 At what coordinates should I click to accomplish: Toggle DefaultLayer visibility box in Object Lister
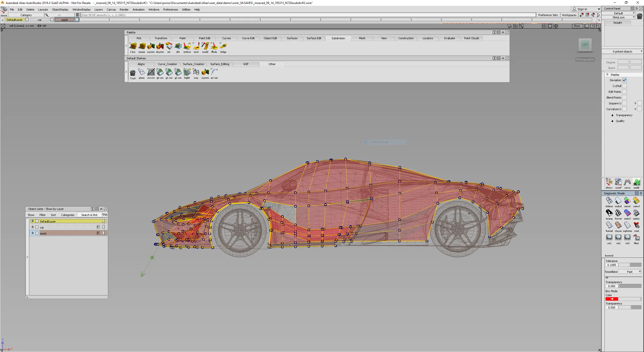coord(37,221)
